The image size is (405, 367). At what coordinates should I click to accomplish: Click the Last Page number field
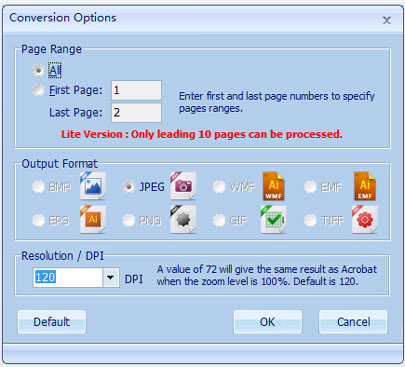click(x=136, y=113)
